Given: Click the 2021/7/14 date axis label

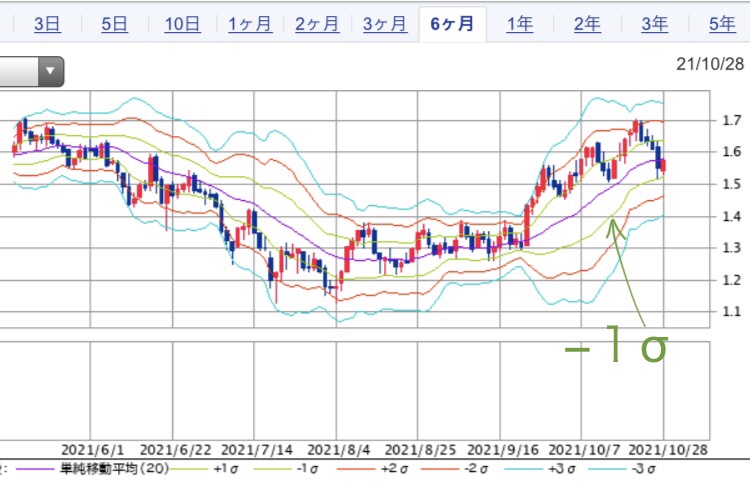Looking at the screenshot, I should [x=257, y=450].
